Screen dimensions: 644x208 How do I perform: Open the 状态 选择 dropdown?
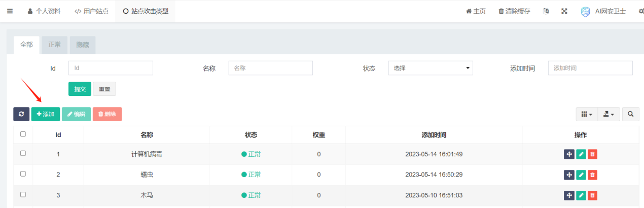(431, 68)
